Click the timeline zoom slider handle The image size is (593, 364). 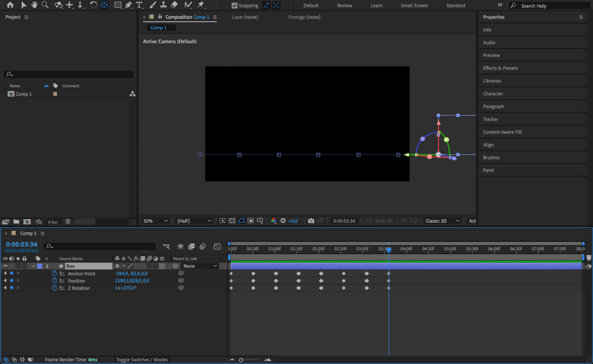click(x=241, y=360)
